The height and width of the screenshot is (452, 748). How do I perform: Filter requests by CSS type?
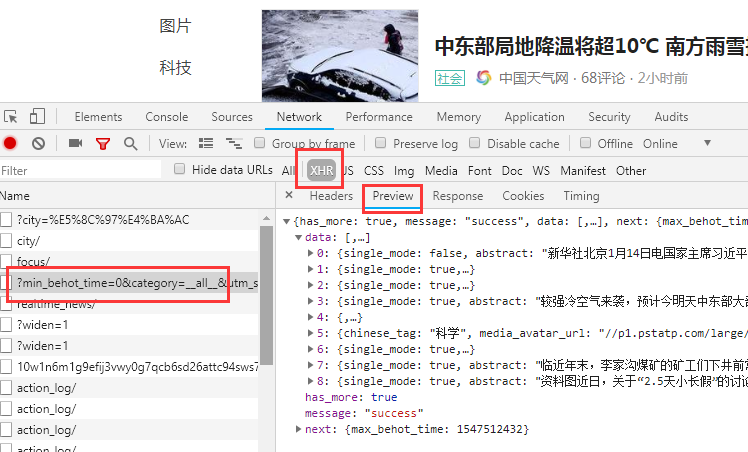(x=374, y=171)
